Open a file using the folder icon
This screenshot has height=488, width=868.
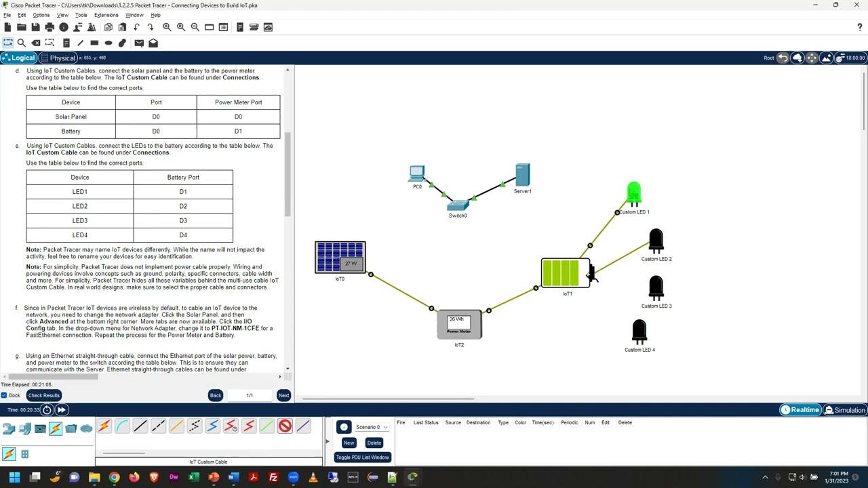tap(22, 27)
